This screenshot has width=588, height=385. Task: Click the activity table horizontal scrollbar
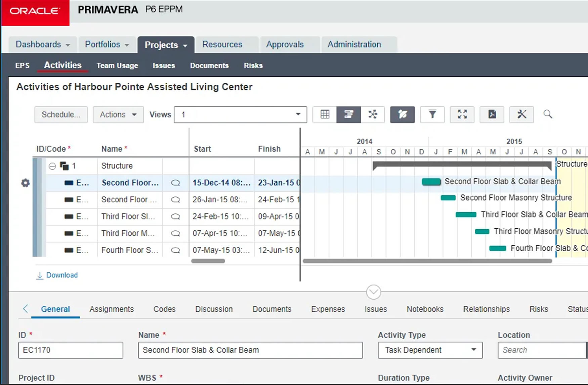click(208, 261)
